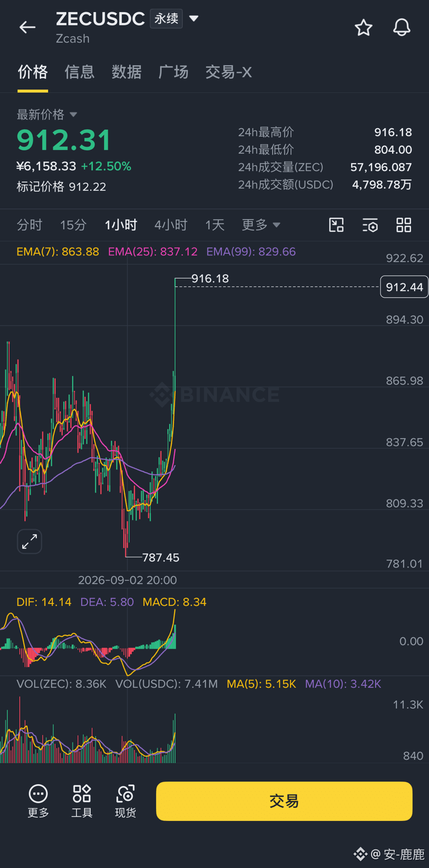Screen dimensions: 429x868
Task: Open chart drawing tools icon
Action: point(336,225)
